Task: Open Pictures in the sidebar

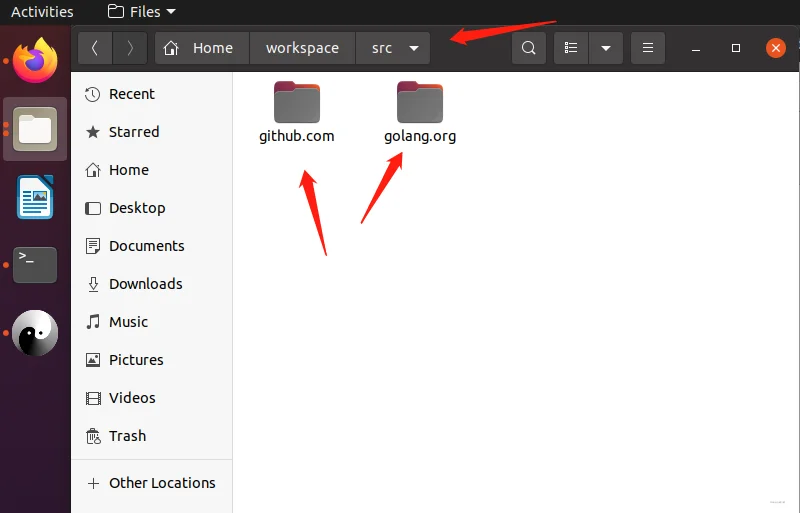Action: coord(152,360)
